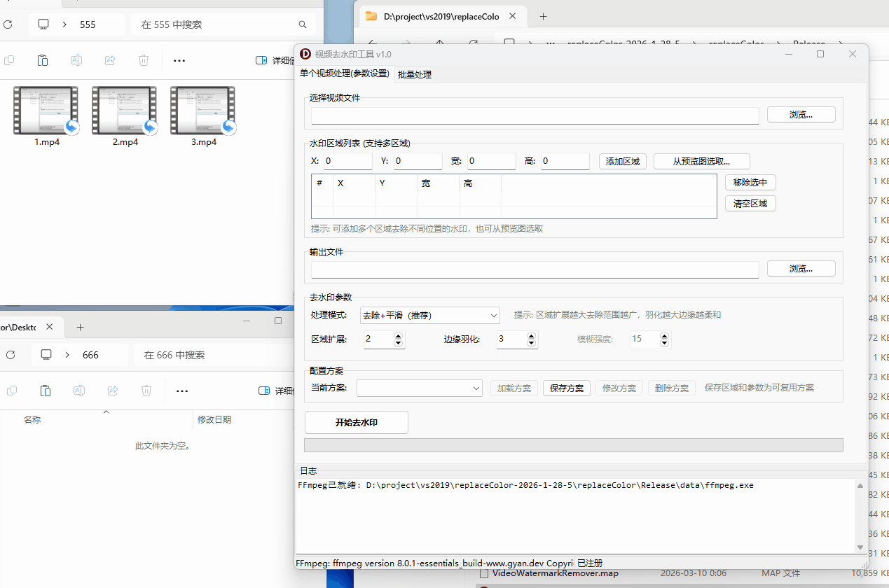Screen dimensions: 889x588
Task: Open the 当前方案 scheme dropdown
Action: (419, 388)
